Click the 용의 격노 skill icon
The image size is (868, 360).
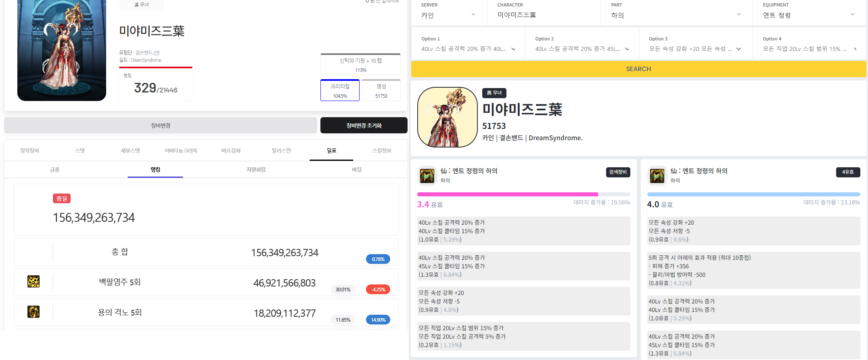(x=33, y=312)
